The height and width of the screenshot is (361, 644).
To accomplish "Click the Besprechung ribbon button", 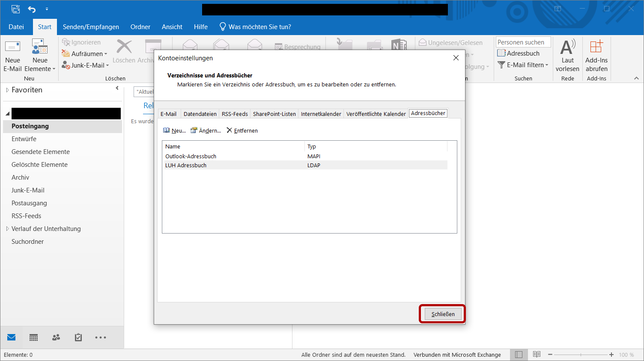I will [x=298, y=47].
